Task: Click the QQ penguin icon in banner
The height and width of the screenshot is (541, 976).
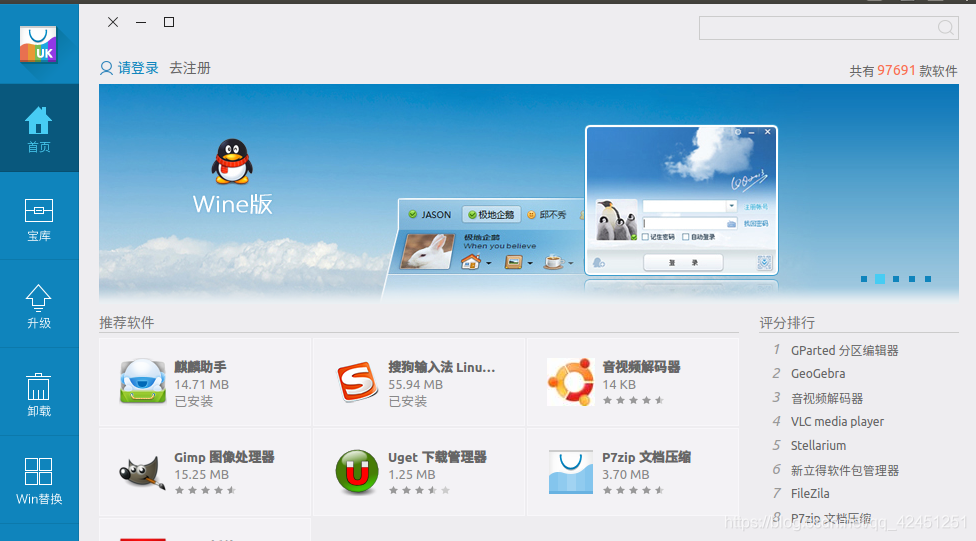Action: [232, 161]
